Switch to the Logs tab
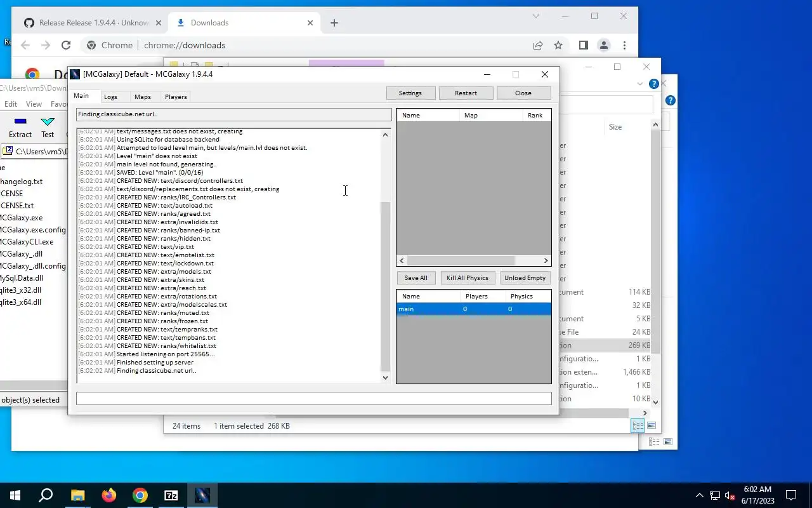This screenshot has width=812, height=508. click(x=110, y=97)
